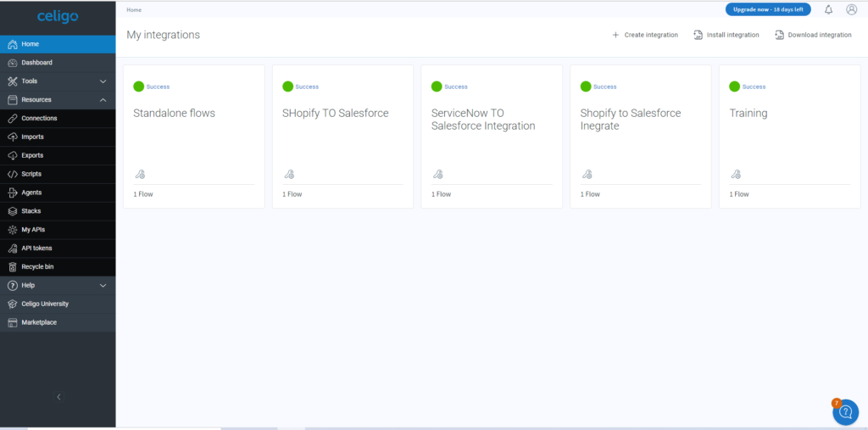Viewport: 868px width, 430px height.
Task: Click the Tools wrench icon
Action: (13, 81)
